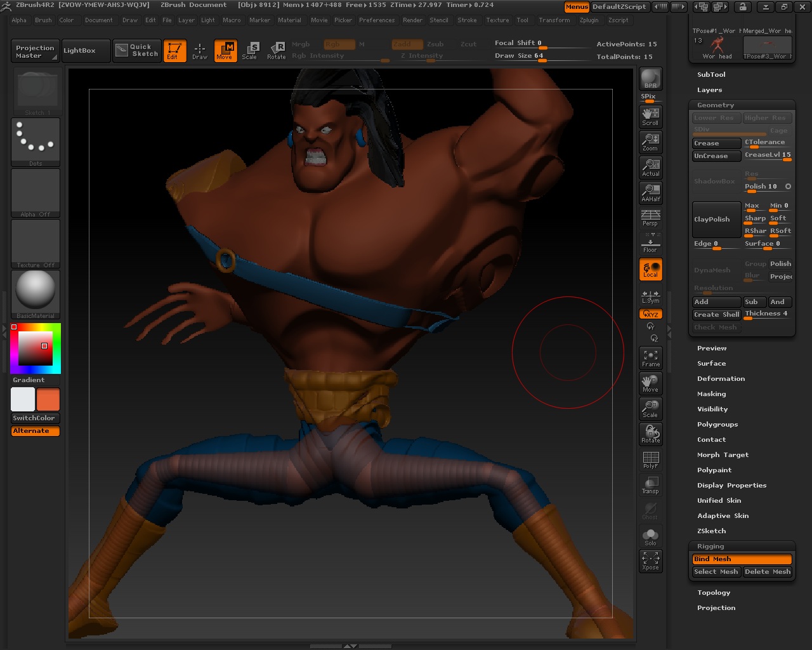Image resolution: width=812 pixels, height=650 pixels.
Task: Expand the SubTool palette section
Action: 711,74
